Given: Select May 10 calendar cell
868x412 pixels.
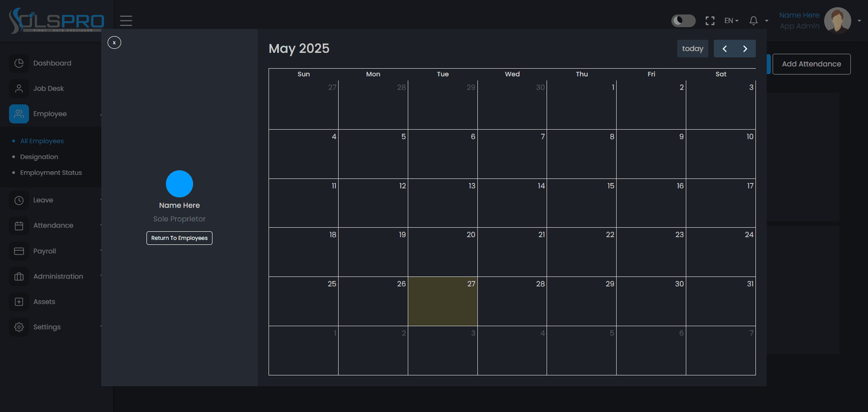Looking at the screenshot, I should click(x=721, y=154).
